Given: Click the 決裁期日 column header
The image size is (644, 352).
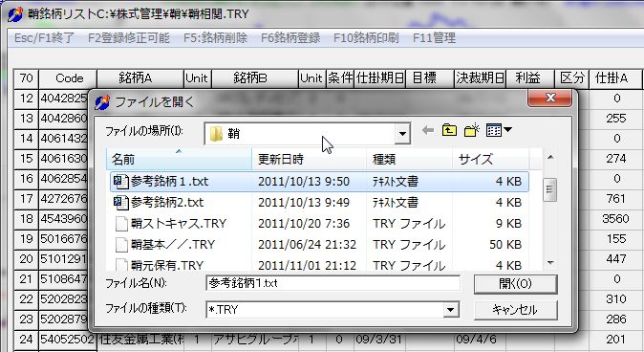Looking at the screenshot, I should [x=480, y=78].
